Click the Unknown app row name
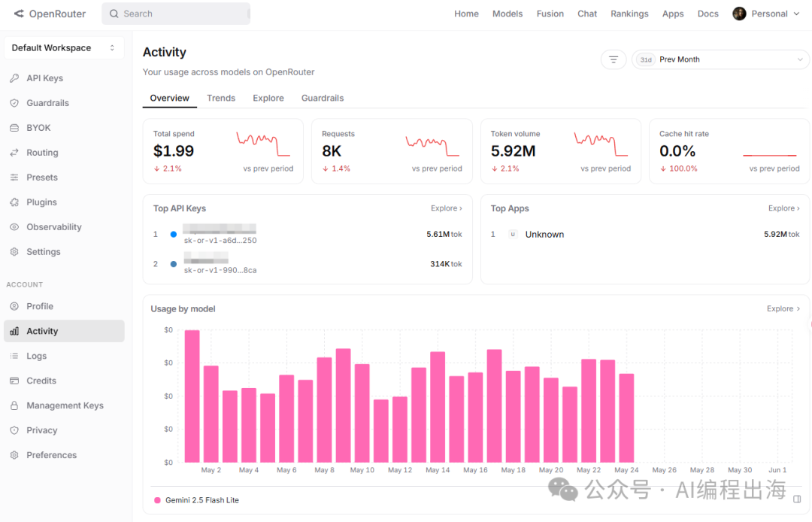 (544, 235)
